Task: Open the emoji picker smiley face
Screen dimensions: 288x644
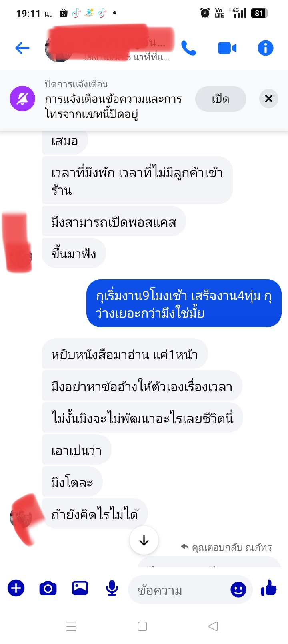Action: click(x=238, y=589)
